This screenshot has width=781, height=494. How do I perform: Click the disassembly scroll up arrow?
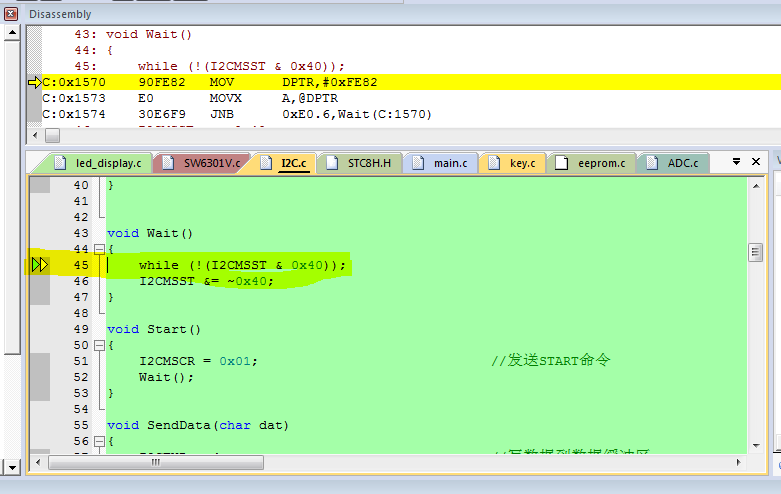(12, 33)
